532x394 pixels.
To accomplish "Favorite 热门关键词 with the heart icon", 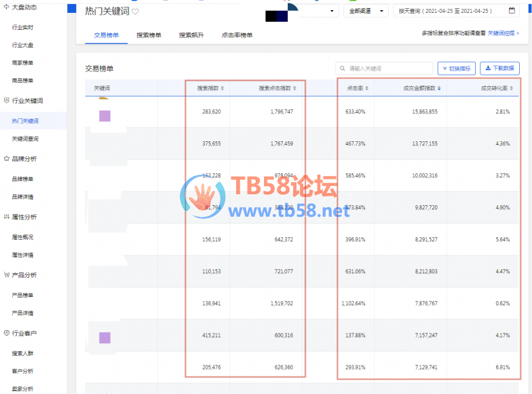I will 135,12.
